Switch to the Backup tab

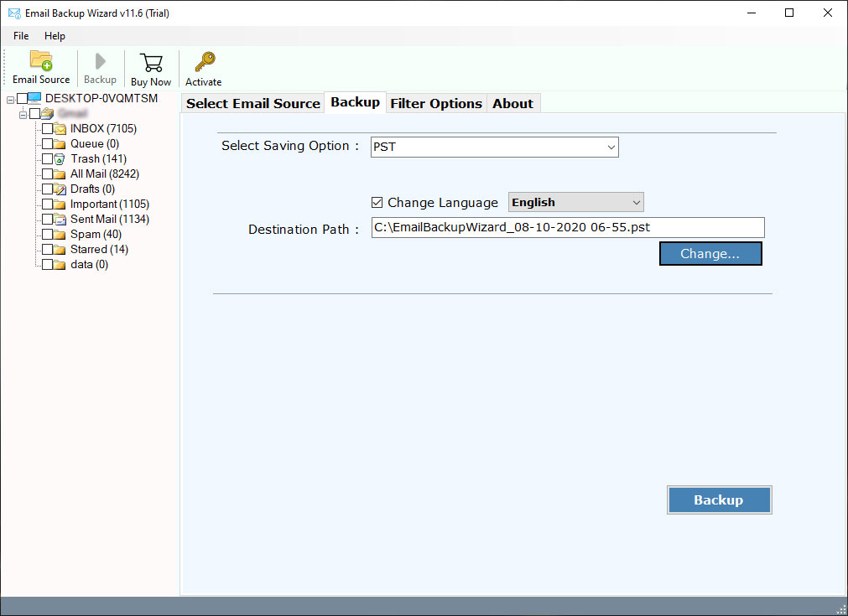click(x=356, y=102)
